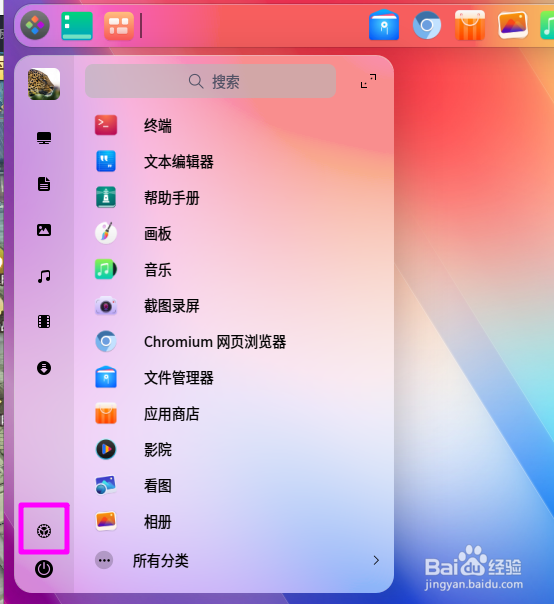Click the 文件管理器 app icon
Image resolution: width=554 pixels, height=604 pixels.
pyautogui.click(x=106, y=377)
